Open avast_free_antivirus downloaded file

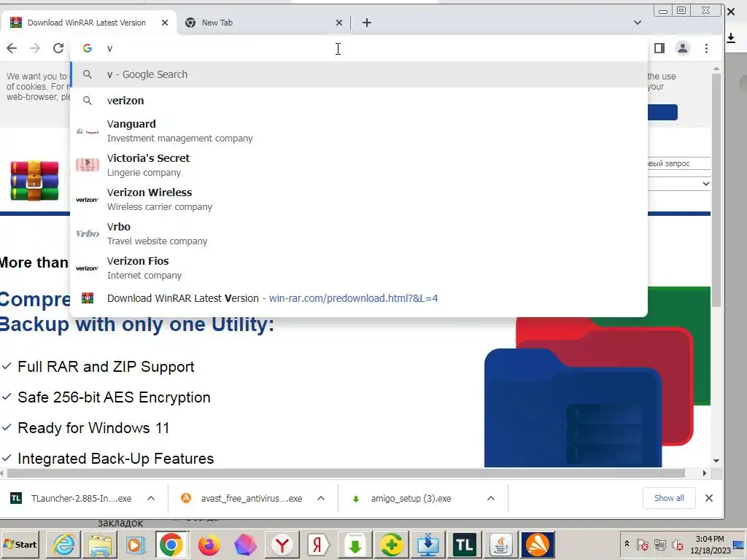[x=242, y=498]
